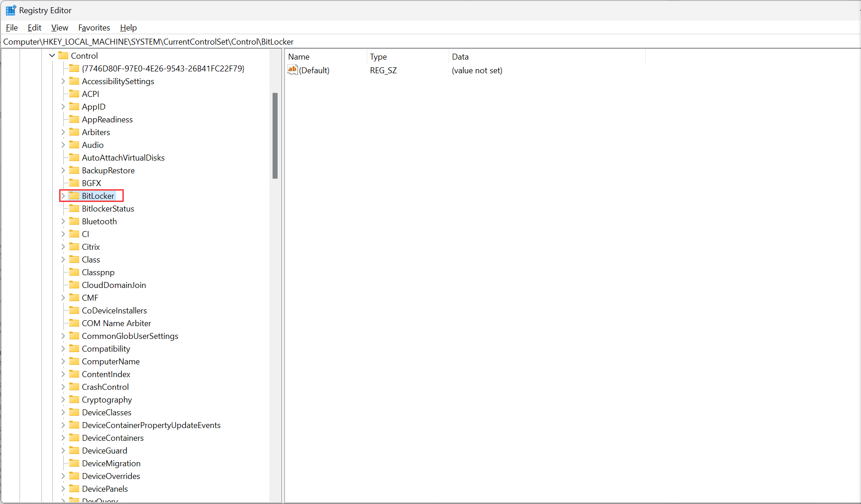
Task: Expand the ComputerName key
Action: 63,361
